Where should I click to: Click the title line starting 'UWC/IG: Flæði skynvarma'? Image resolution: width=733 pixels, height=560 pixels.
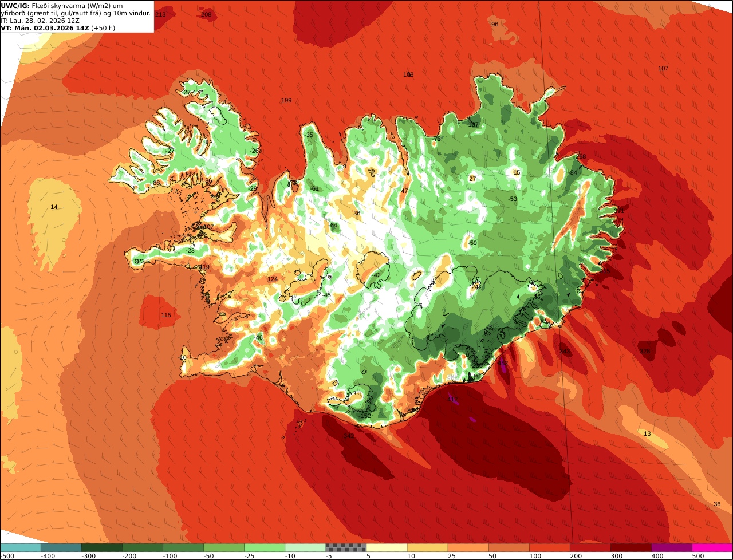click(62, 6)
